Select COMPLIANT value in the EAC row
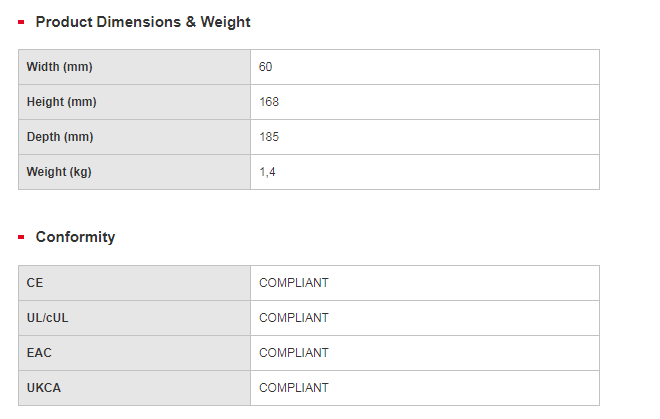The image size is (660, 419). click(294, 353)
